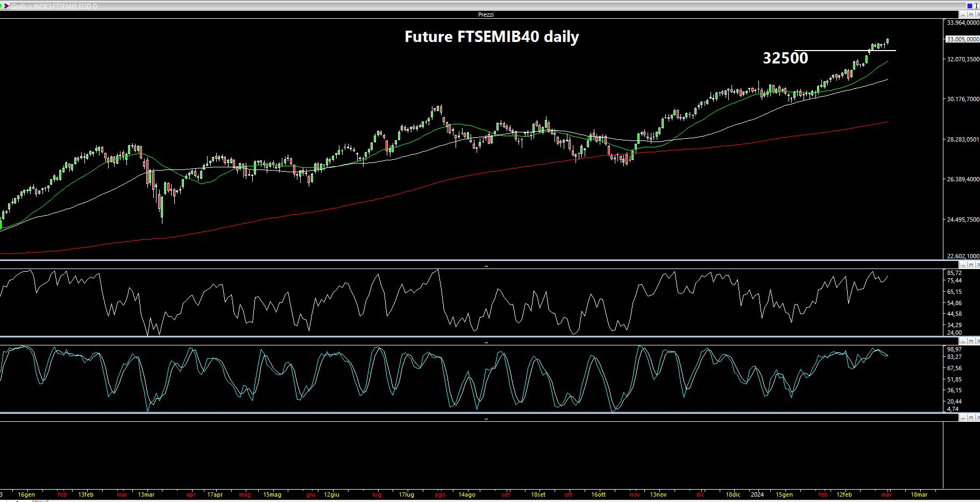Screen dimensions: 980x502
Task: Click the 85,72 RSI scale value
Action: [x=954, y=273]
